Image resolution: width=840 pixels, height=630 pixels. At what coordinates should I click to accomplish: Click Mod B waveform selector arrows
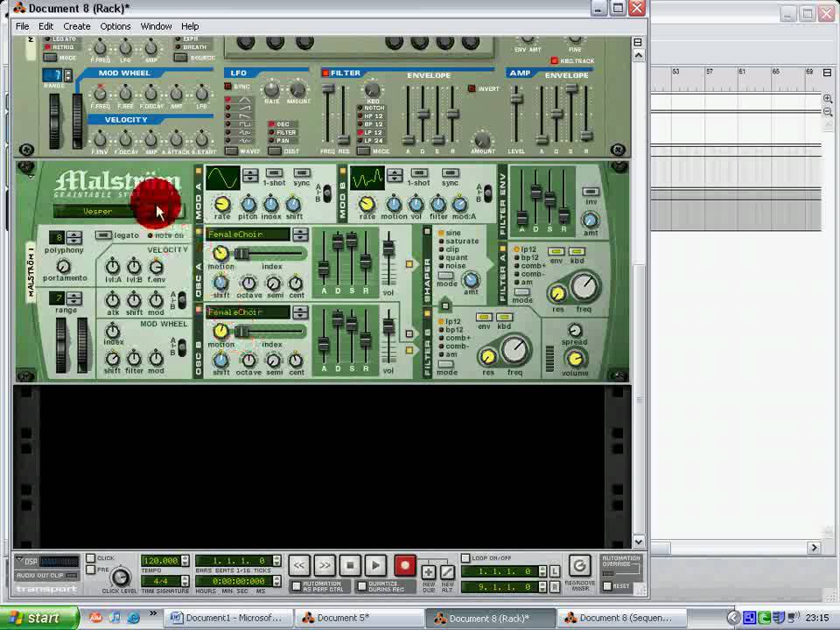pos(395,175)
